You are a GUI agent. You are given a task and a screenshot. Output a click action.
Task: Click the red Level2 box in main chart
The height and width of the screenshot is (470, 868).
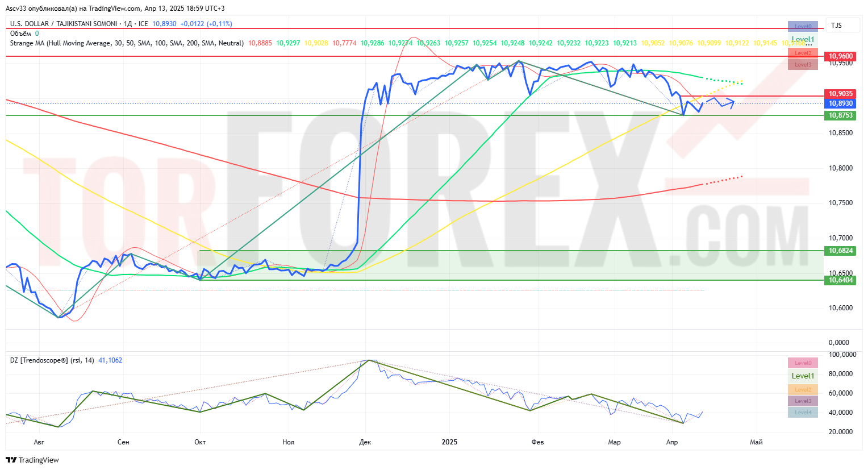803,53
